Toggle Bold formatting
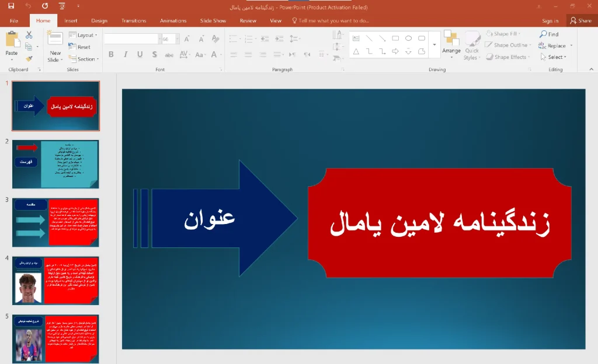The height and width of the screenshot is (364, 598). click(111, 54)
